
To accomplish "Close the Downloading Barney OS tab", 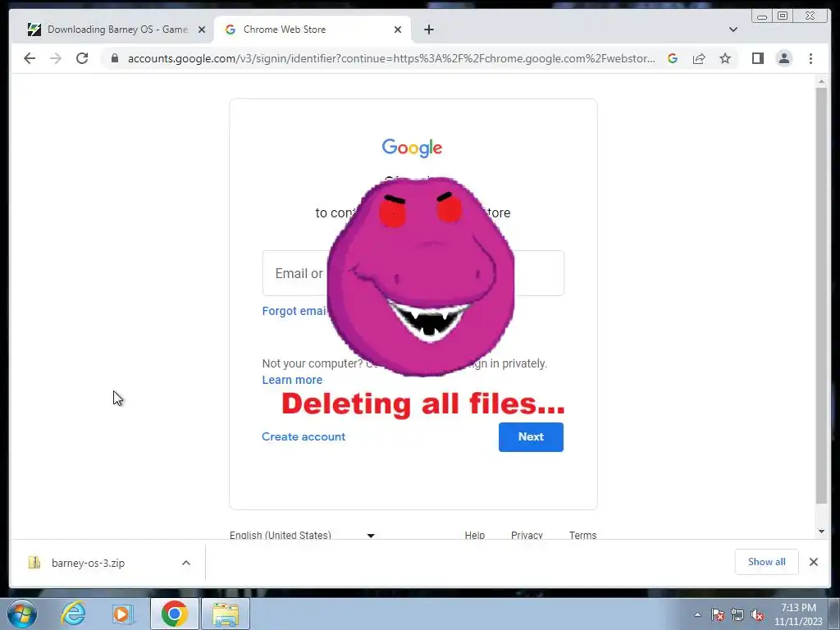I will click(x=202, y=30).
